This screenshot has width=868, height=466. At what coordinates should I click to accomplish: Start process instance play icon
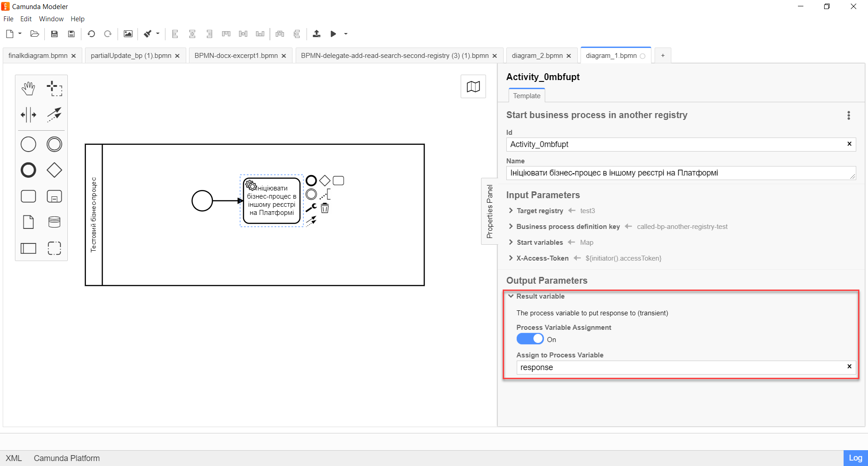point(333,34)
